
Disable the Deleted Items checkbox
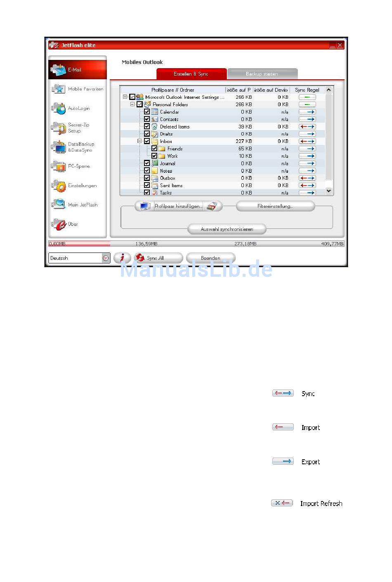pyautogui.click(x=147, y=127)
